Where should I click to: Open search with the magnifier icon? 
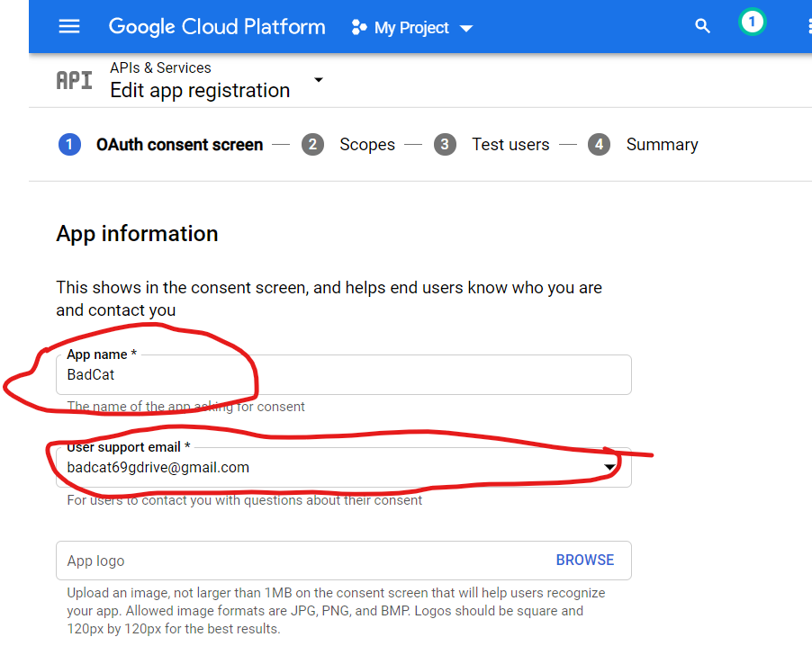(x=703, y=27)
